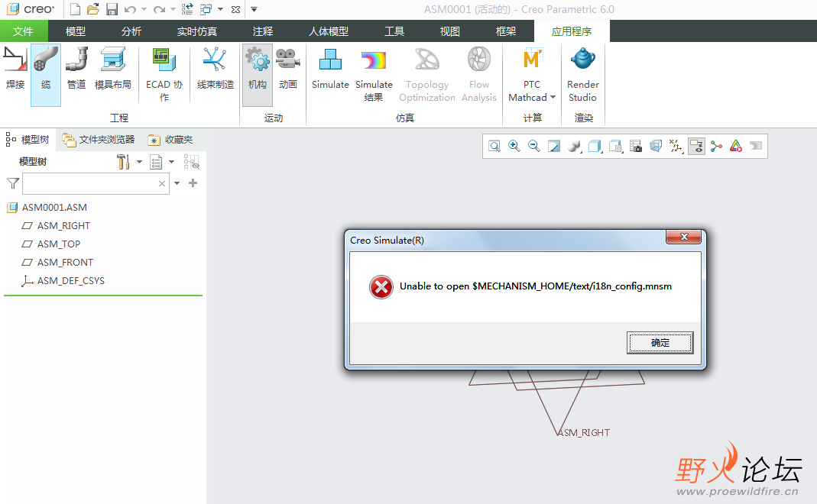Click the model tree filter funnel icon
Viewport: 817px width, 504px height.
click(x=13, y=183)
